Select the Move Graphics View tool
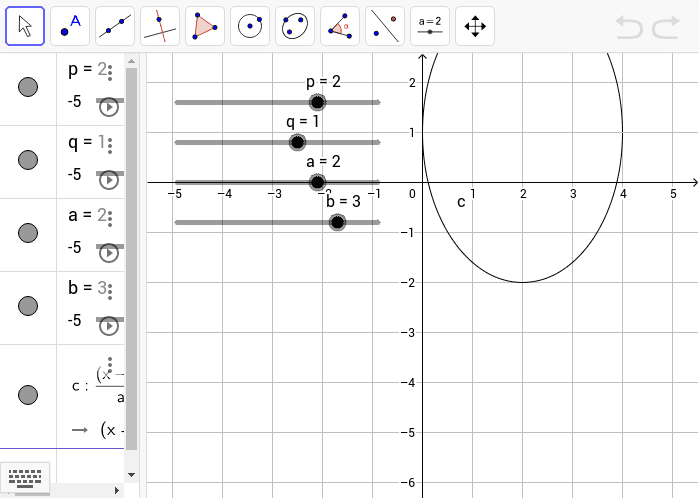The height and width of the screenshot is (500, 700). pyautogui.click(x=475, y=26)
